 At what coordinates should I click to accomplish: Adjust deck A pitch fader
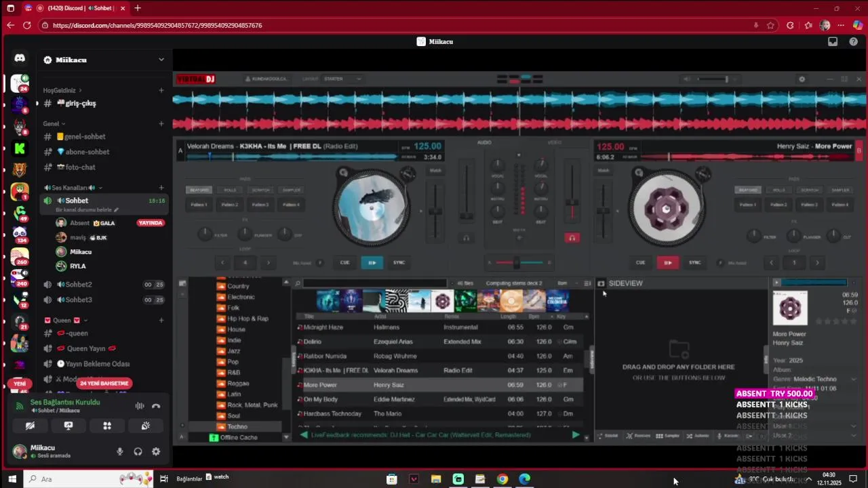435,210
